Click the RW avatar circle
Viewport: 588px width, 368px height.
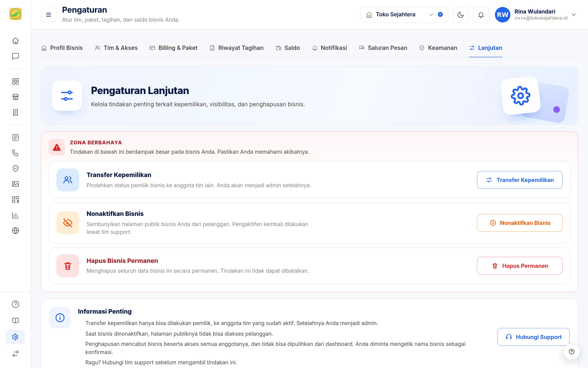coord(502,15)
